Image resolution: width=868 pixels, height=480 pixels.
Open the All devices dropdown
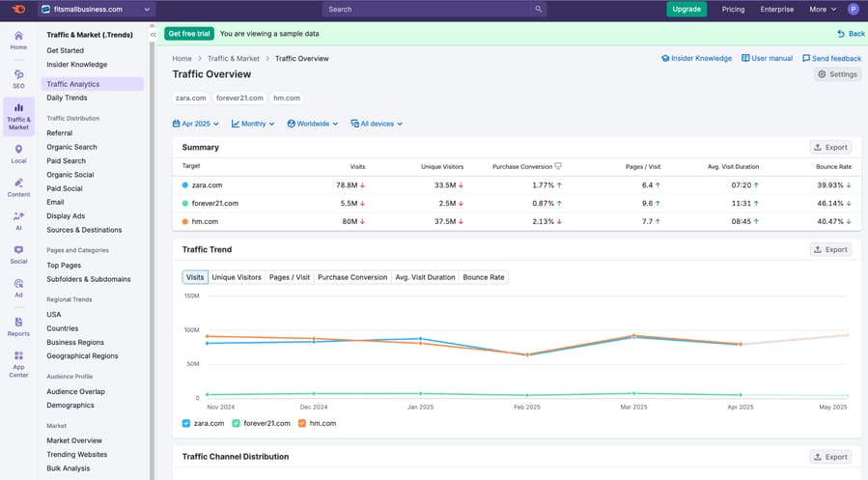click(377, 124)
